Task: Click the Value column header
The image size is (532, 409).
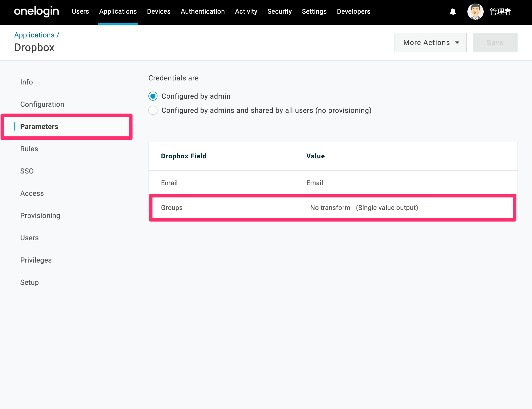Action: (316, 156)
